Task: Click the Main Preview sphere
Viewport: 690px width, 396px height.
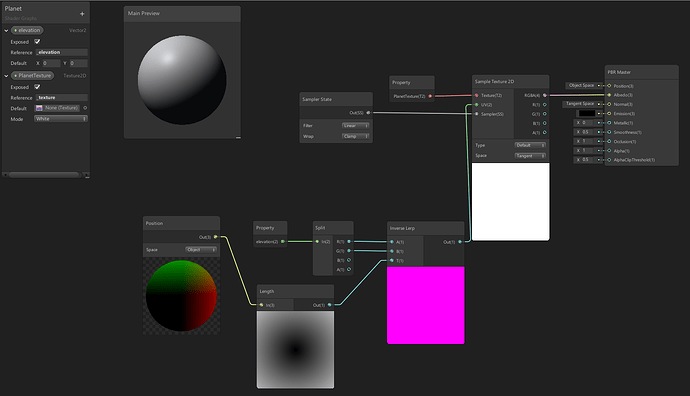Action: pos(182,80)
